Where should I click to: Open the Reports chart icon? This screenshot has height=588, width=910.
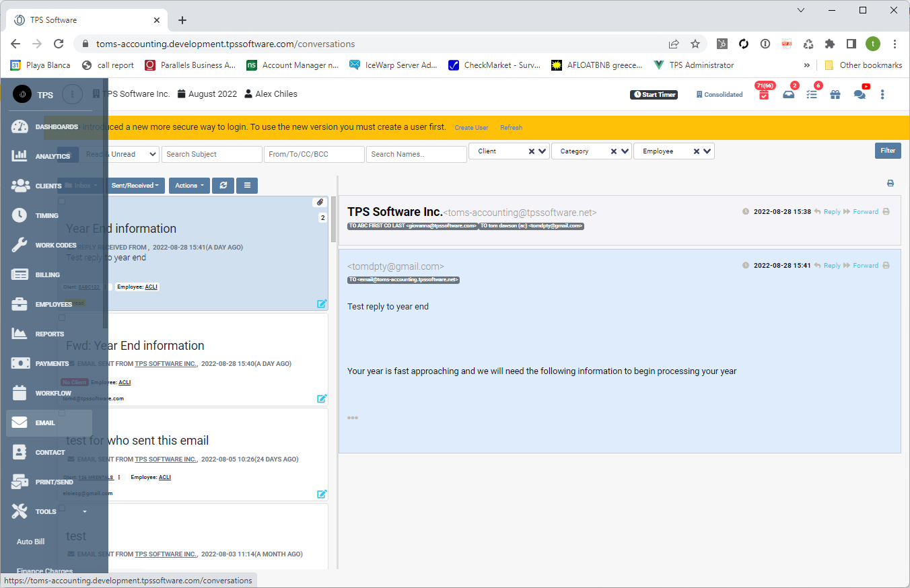20,334
